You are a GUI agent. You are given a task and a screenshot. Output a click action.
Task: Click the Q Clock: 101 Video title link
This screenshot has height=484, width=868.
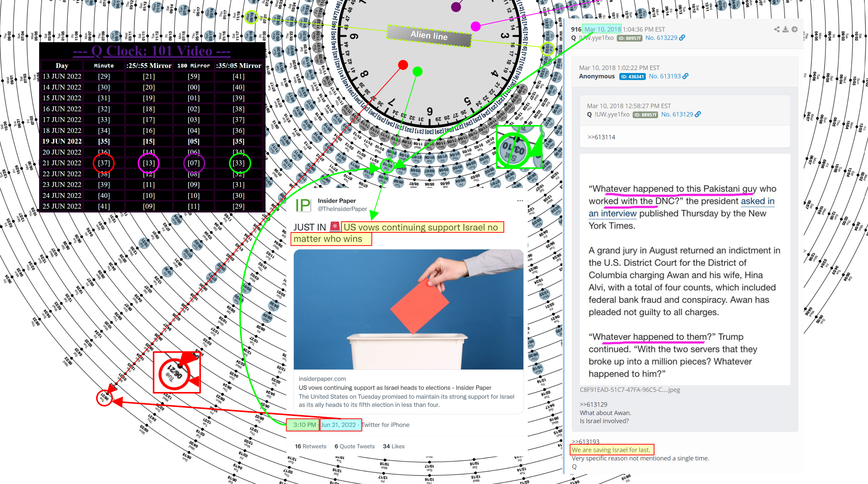click(x=152, y=51)
